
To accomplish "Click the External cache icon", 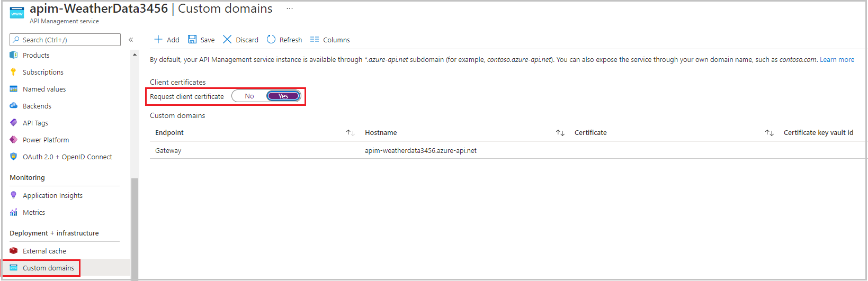I will pyautogui.click(x=14, y=251).
